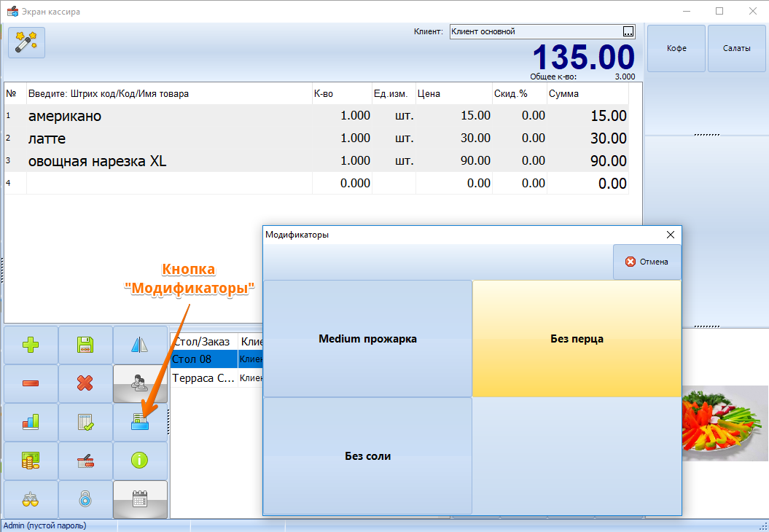Click the bar chart reports button
The height and width of the screenshot is (532, 769).
31,422
